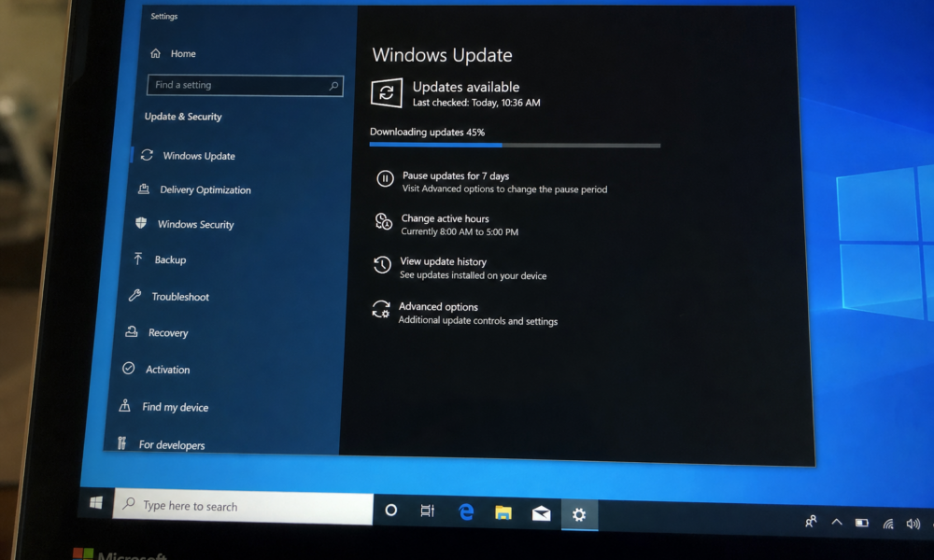This screenshot has width=934, height=560.
Task: Launch Microsoft Edge from taskbar
Action: pos(466,511)
